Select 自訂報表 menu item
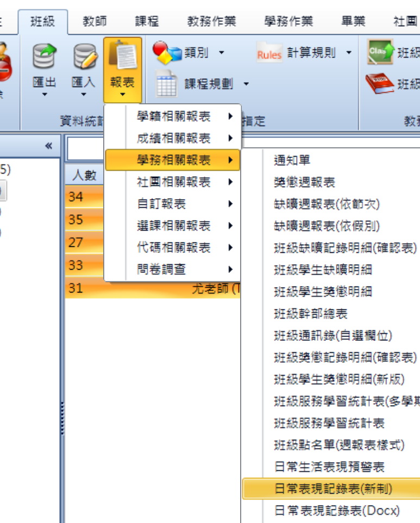The width and height of the screenshot is (420, 523). 173,204
